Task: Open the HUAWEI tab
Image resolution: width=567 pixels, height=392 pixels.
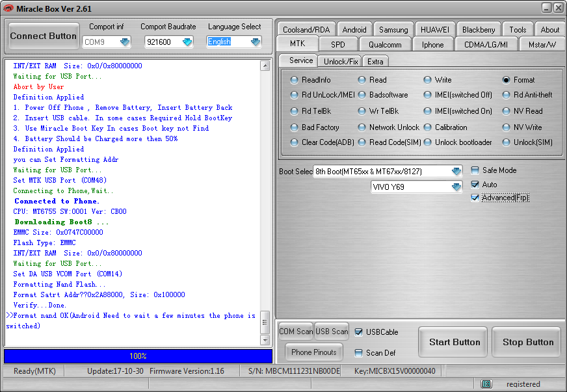Action: click(x=434, y=29)
